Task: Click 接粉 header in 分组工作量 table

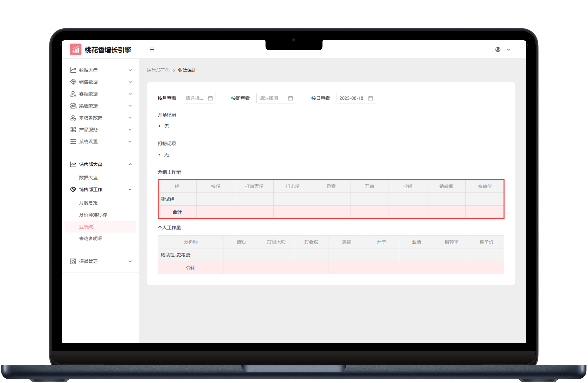Action: (x=216, y=186)
